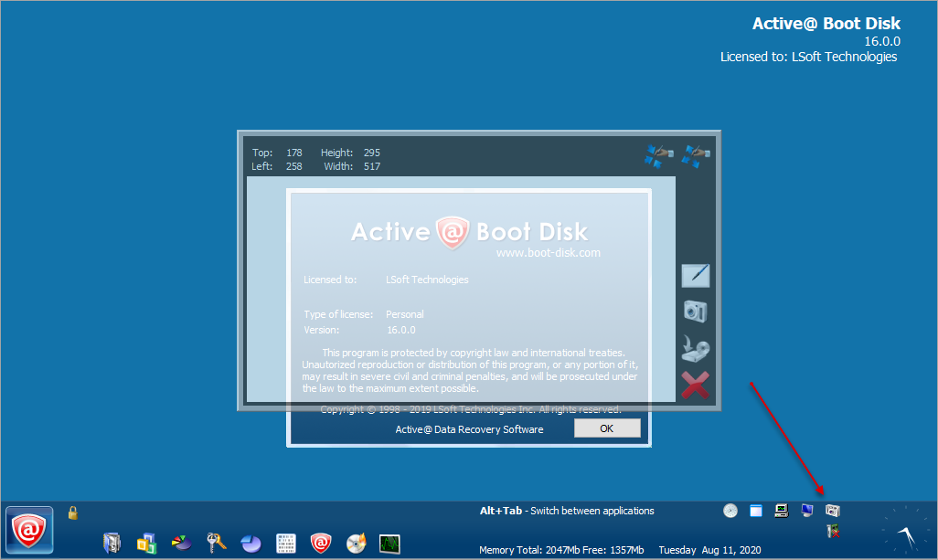The height and width of the screenshot is (560, 938).
Task: Click the "Active@ Data Recovery Software" text
Action: (x=470, y=429)
